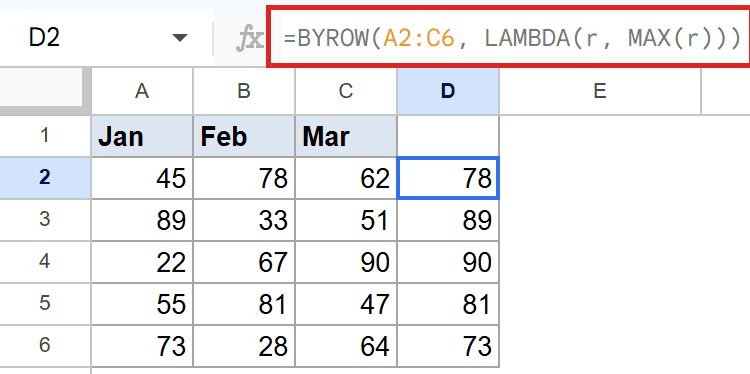Click the select-all corner box
Image resolution: width=750 pixels, height=374 pixels.
click(x=44, y=90)
